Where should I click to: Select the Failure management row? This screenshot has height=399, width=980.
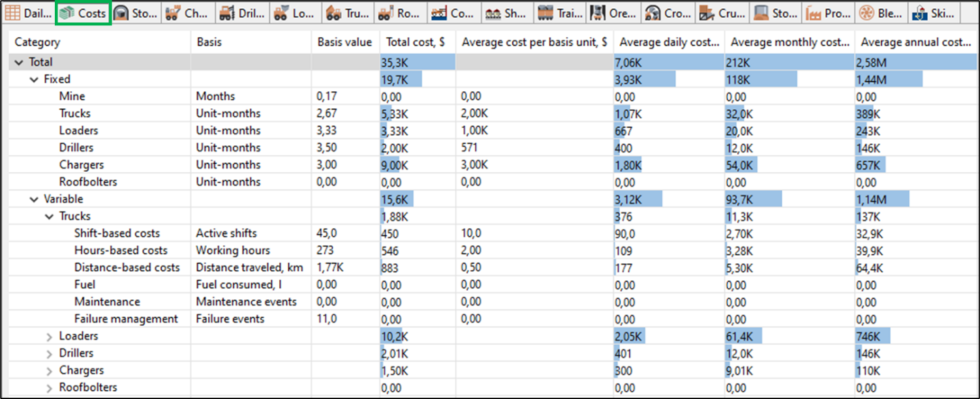[494, 319]
